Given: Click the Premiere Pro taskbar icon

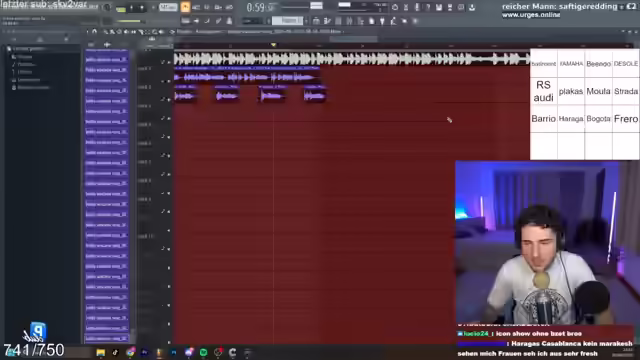Looking at the screenshot, I should coord(144,352).
